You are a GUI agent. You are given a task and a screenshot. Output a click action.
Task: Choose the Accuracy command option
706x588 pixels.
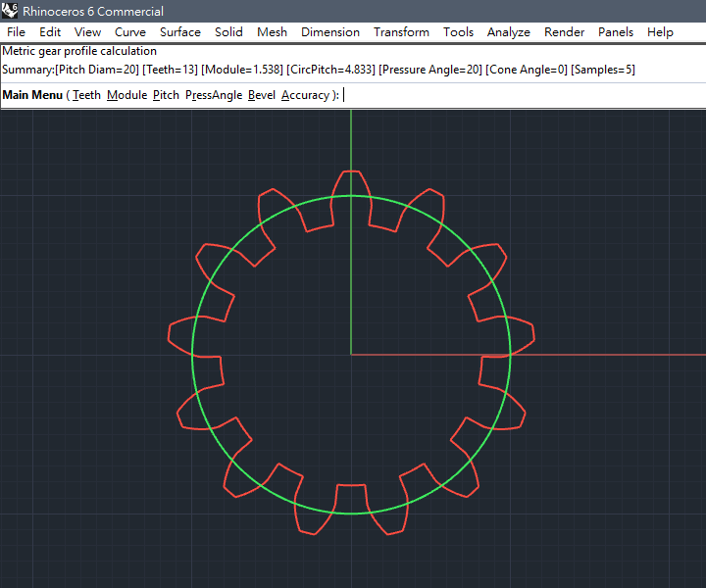306,95
